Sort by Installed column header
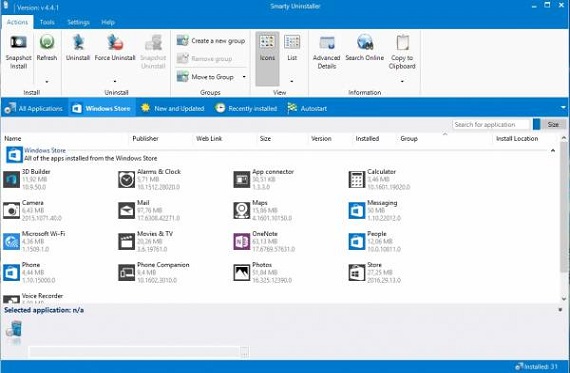Screen dimensions: 570x373 pyautogui.click(x=367, y=139)
